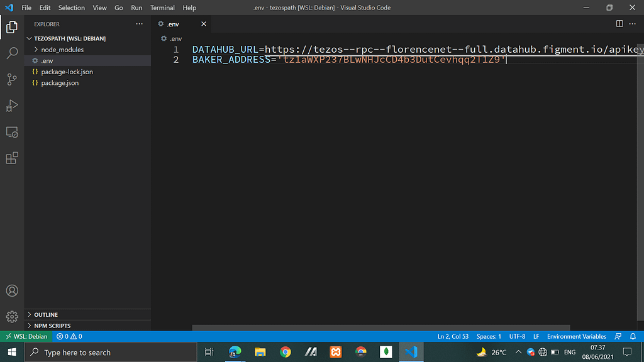Select .env file in explorer tree
The image size is (644, 362).
pyautogui.click(x=87, y=60)
